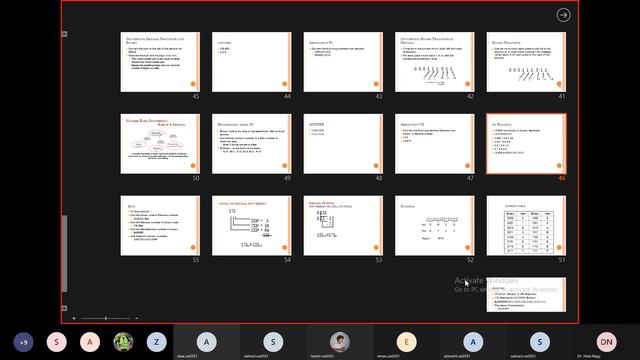640x360 pixels.
Task: Select the participant tile with the person photo
Action: click(340, 342)
